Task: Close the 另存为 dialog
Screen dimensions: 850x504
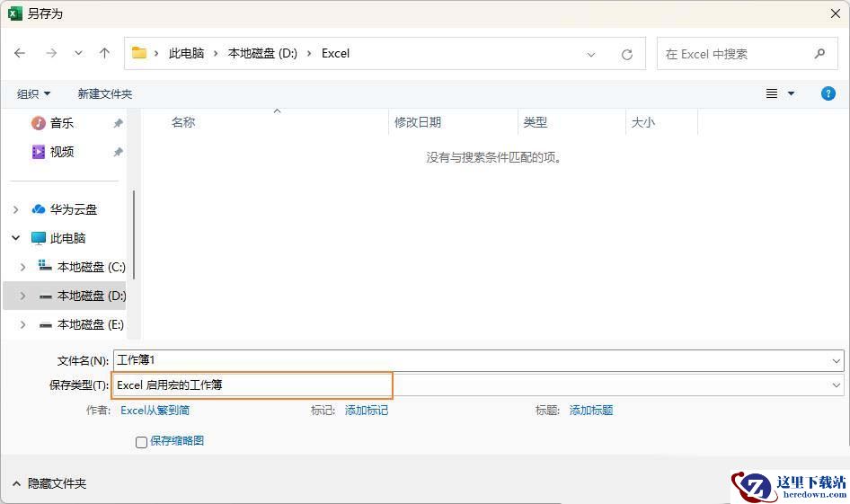Action: click(836, 13)
